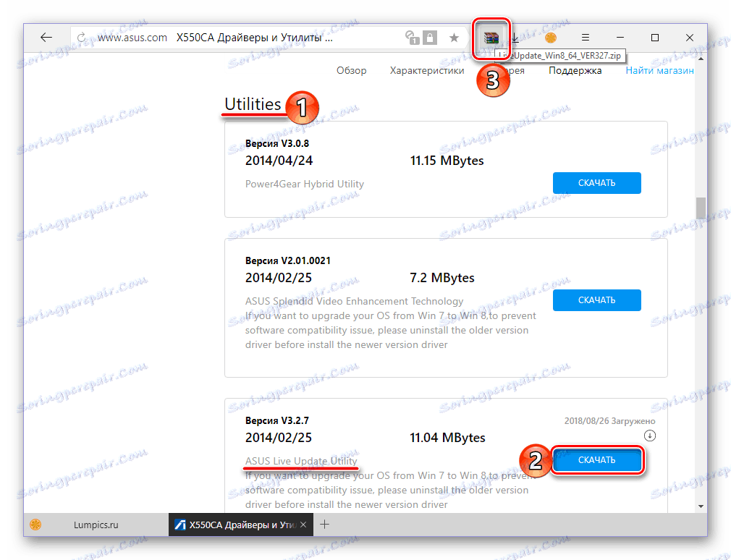Click the page title X550CA Драйверы и Утилиты

click(x=255, y=38)
